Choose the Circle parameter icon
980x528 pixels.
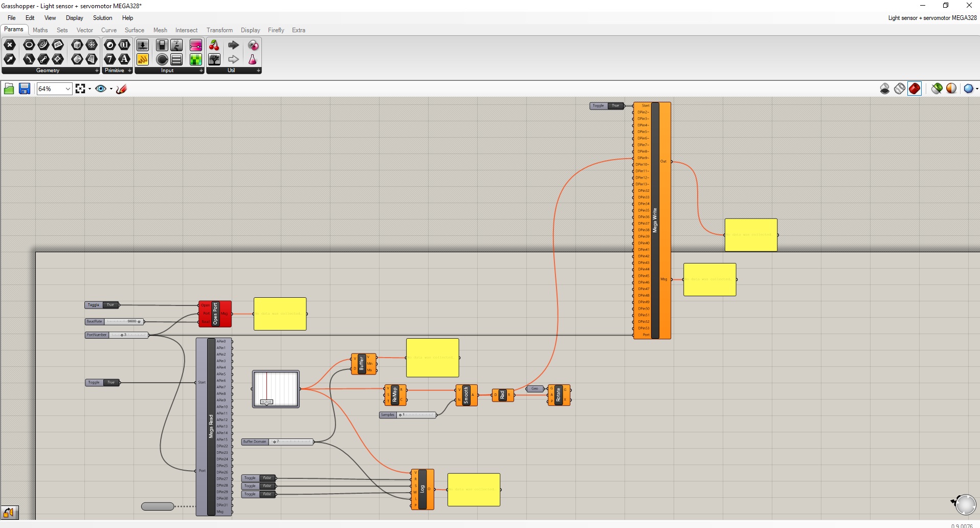tap(29, 45)
